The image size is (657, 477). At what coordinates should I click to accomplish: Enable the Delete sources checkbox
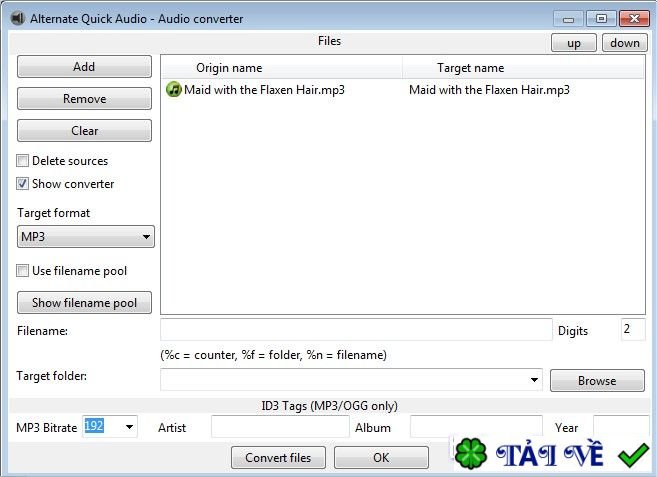click(22, 161)
